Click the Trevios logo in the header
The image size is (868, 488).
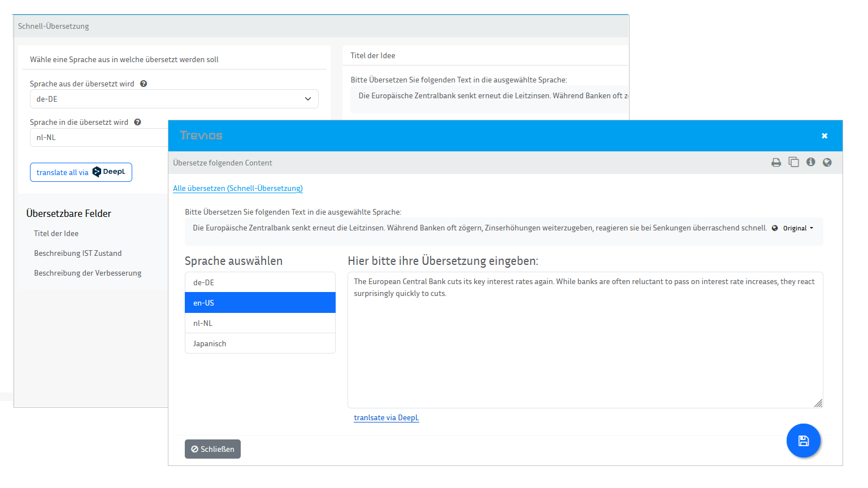(x=201, y=136)
